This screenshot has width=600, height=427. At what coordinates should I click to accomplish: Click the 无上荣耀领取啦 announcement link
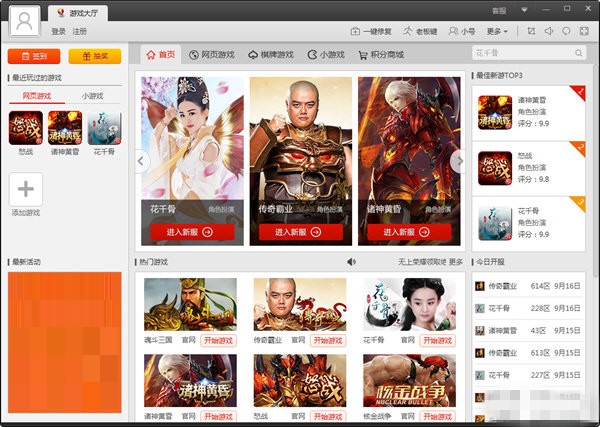pyautogui.click(x=422, y=262)
